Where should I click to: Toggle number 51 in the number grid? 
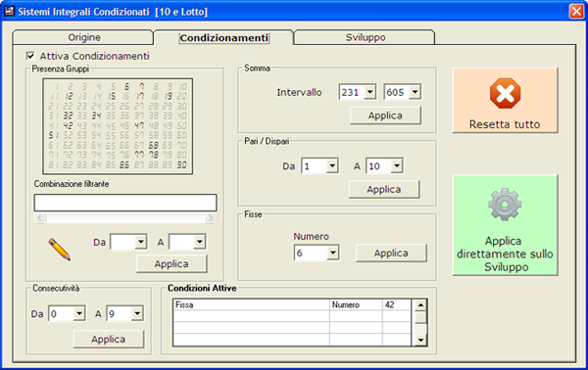[53, 135]
